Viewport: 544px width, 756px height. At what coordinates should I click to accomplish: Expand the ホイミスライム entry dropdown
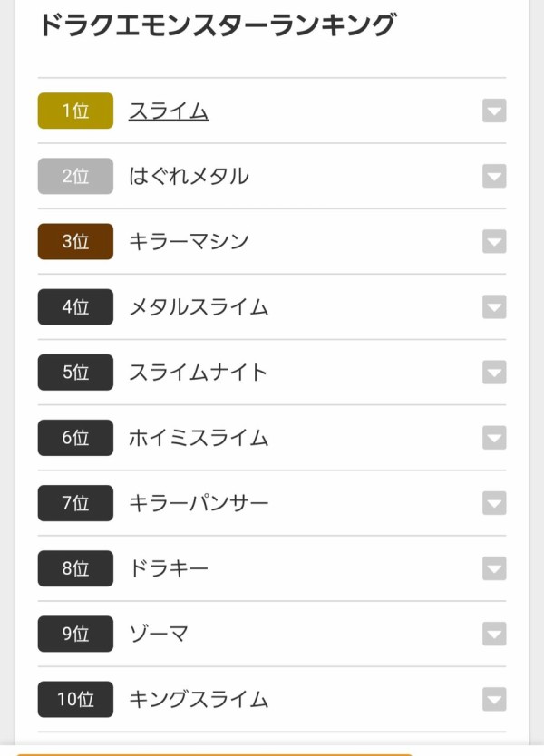tap(493, 438)
